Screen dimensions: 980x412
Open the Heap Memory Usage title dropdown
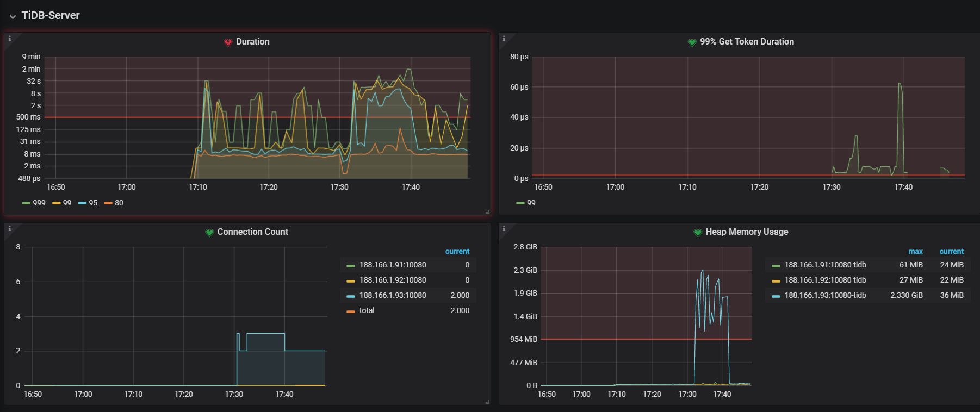click(747, 232)
